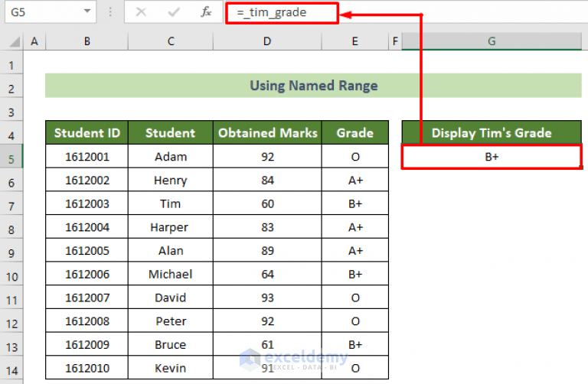Select cell G5 showing B+
Screen dimensions: 588x384
492,157
